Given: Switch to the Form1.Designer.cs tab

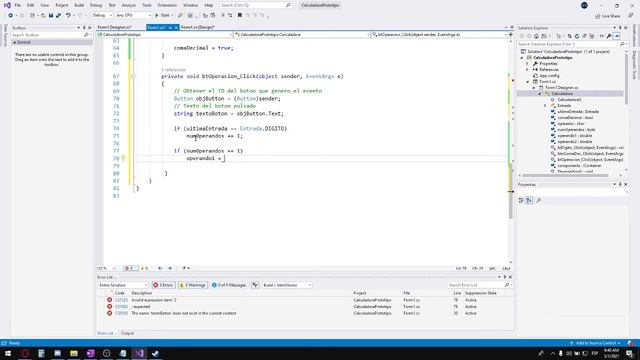Looking at the screenshot, I should tap(115, 27).
